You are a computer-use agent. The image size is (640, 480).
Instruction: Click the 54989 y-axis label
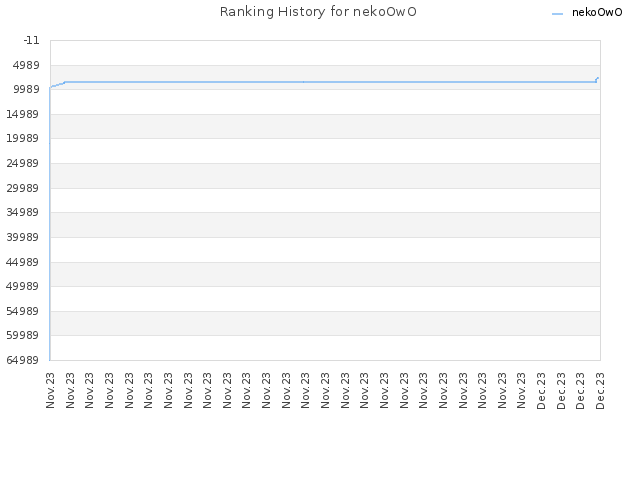pyautogui.click(x=22, y=311)
